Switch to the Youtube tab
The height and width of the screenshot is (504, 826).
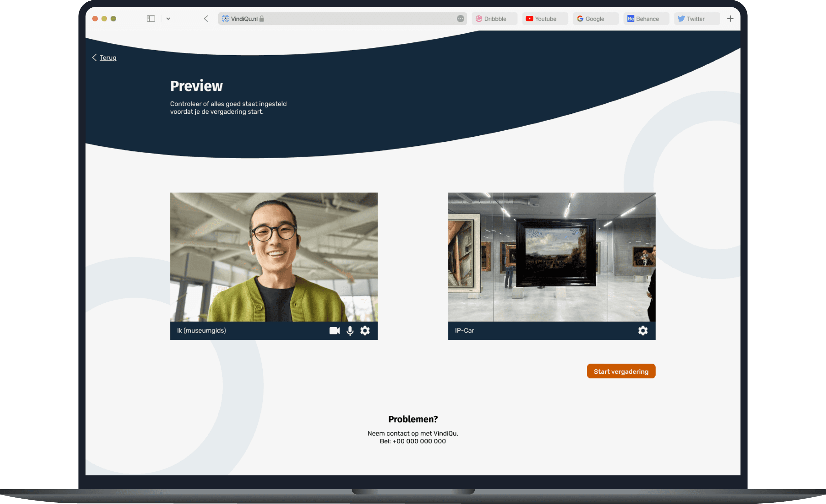pos(544,19)
